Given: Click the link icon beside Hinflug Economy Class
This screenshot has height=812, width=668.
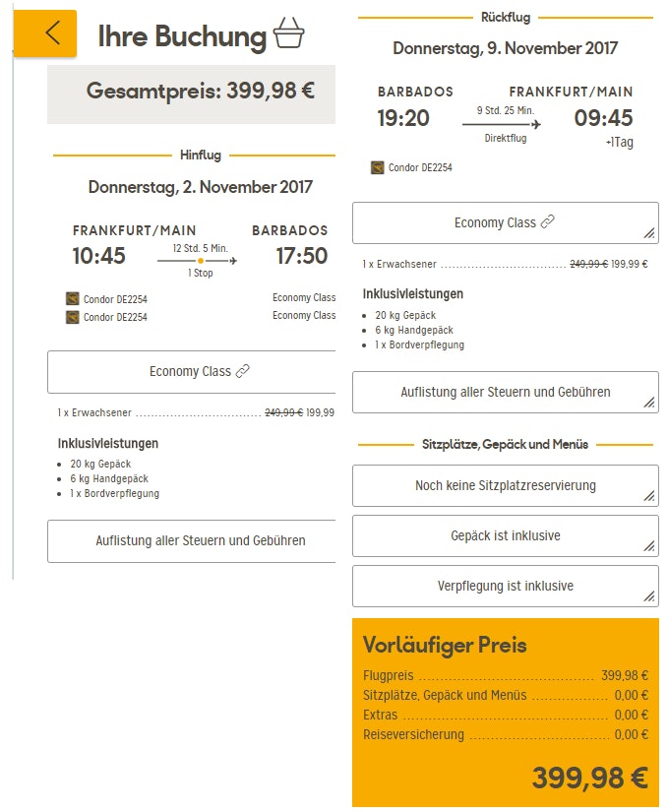Looking at the screenshot, I should tap(242, 372).
